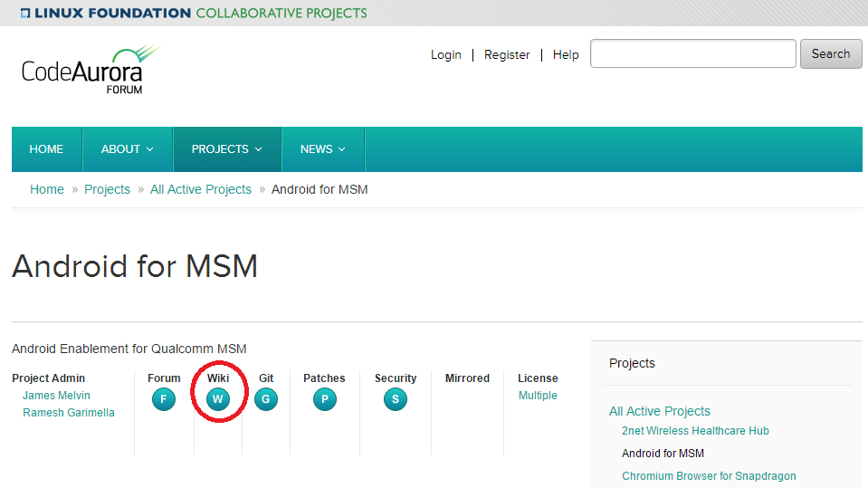Click the Search button
Image resolution: width=868 pixels, height=488 pixels.
831,53
